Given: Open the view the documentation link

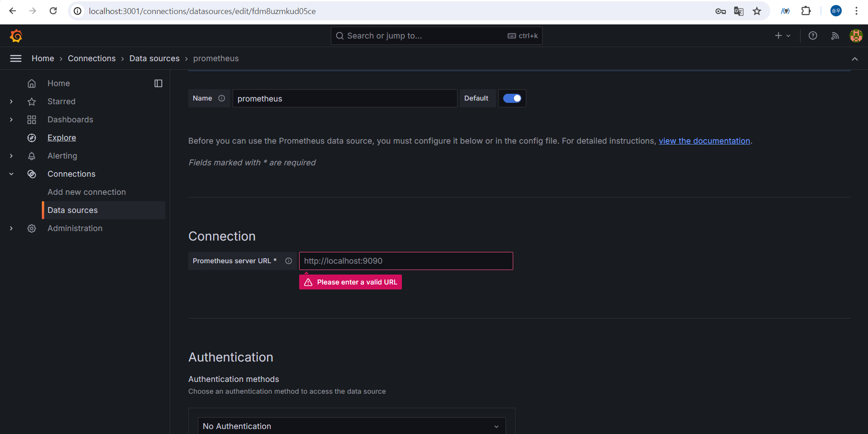Looking at the screenshot, I should pos(704,141).
